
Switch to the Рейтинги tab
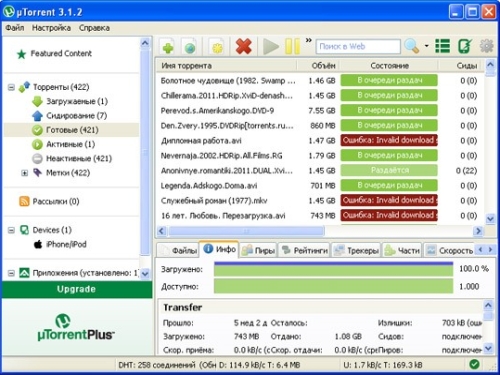coord(304,250)
